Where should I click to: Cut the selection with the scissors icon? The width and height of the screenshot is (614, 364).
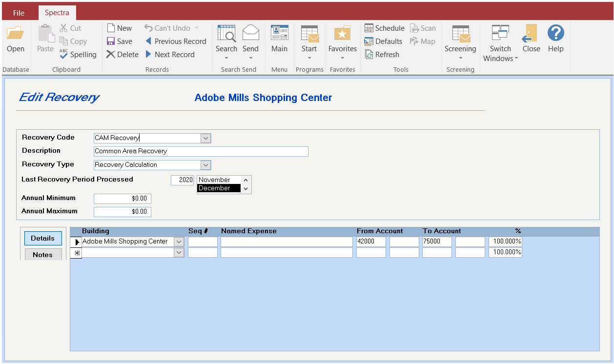click(x=70, y=28)
